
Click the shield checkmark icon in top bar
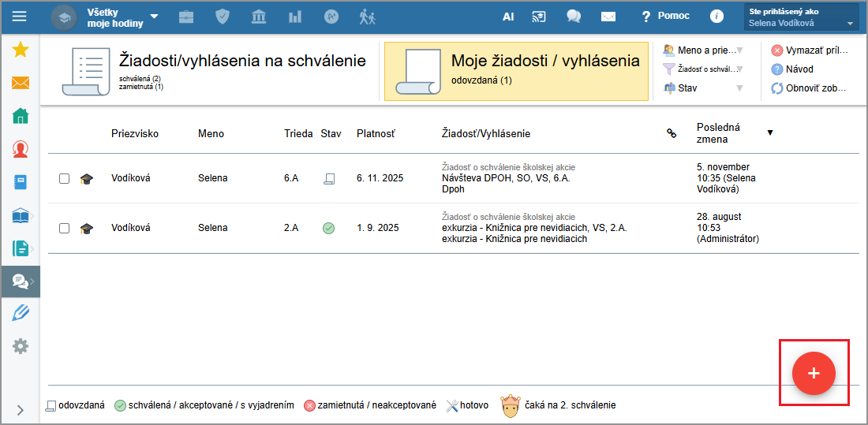(223, 17)
